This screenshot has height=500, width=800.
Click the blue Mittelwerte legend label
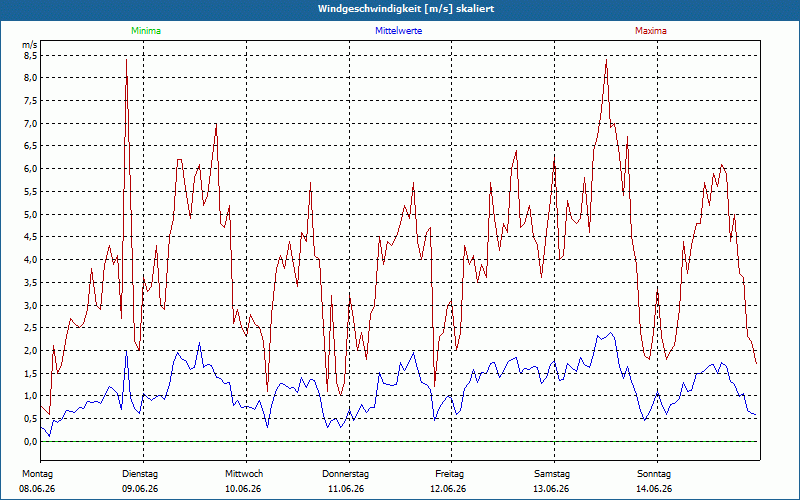coord(398,31)
